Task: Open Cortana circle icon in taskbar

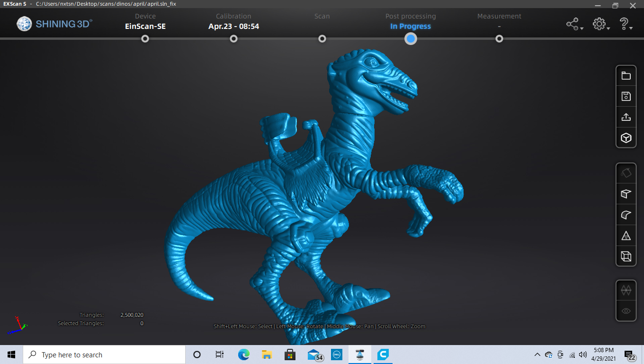Action: (197, 355)
